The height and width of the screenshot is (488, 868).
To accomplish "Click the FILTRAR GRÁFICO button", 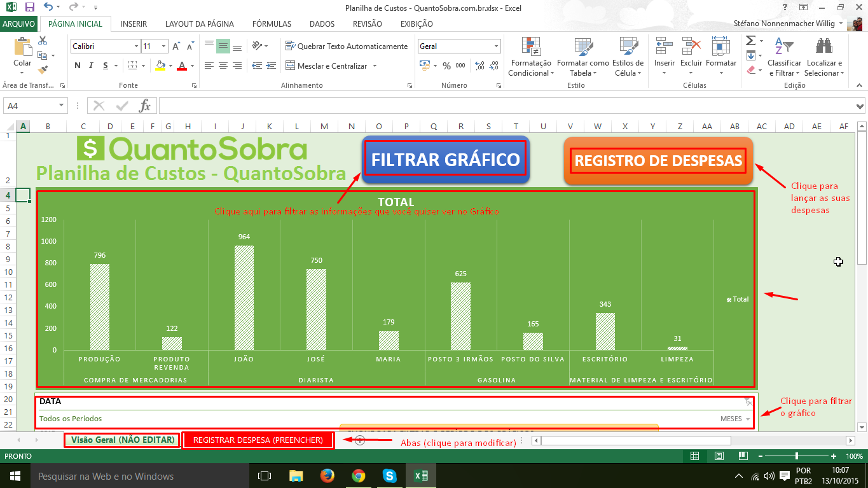I will [445, 160].
